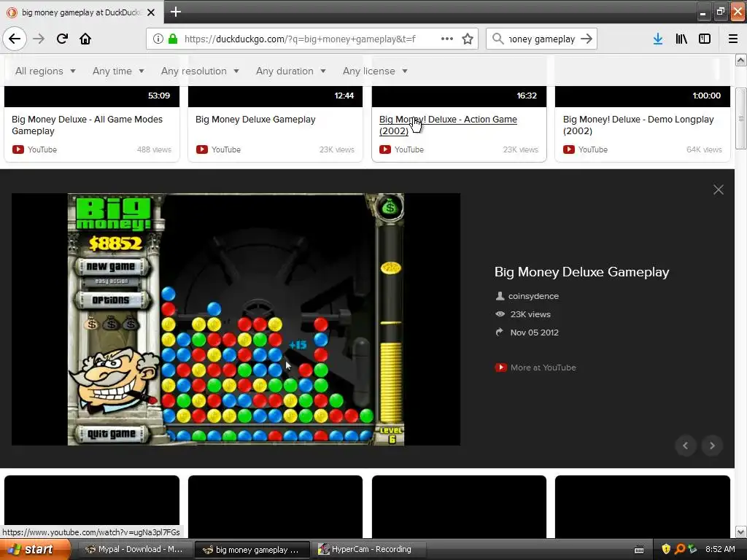This screenshot has width=747, height=560.
Task: Click YouTube icon under All Game Modes video
Action: pyautogui.click(x=18, y=149)
